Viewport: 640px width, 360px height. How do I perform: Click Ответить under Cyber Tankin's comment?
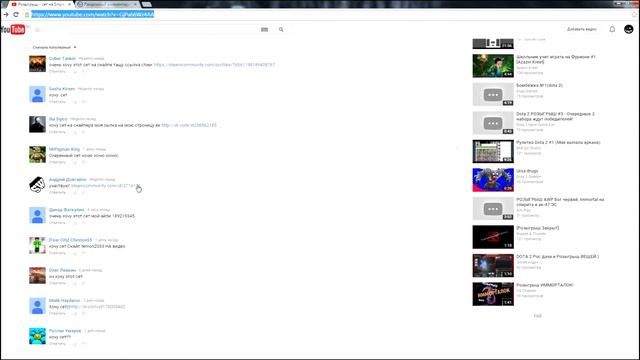[57, 71]
